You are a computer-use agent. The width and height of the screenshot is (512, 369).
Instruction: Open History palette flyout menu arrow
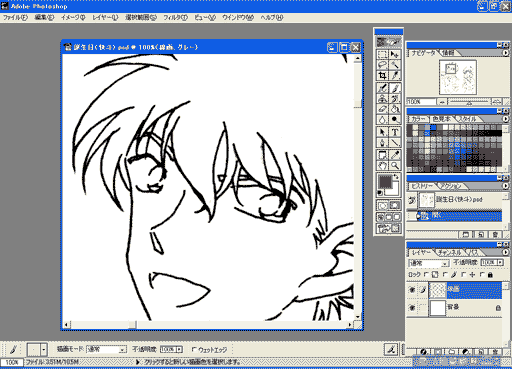[x=505, y=186]
